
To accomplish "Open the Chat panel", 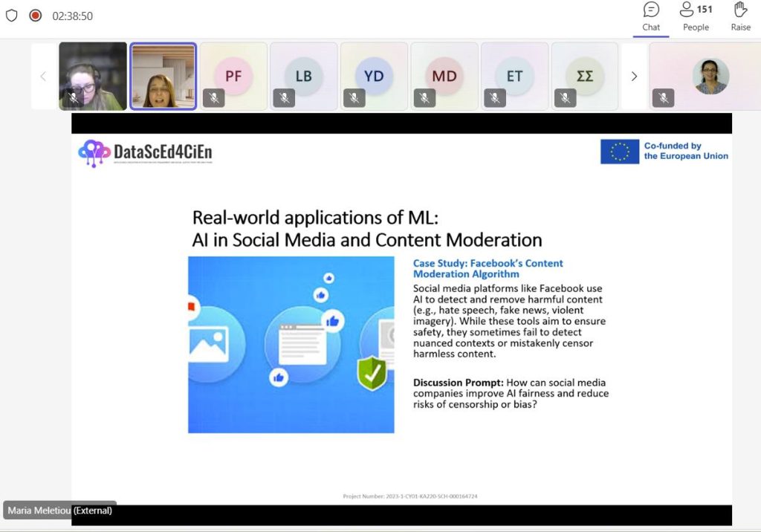I will click(651, 17).
